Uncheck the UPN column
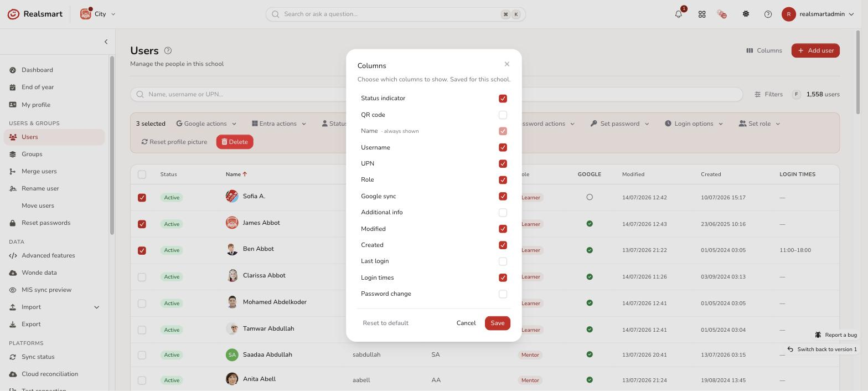The width and height of the screenshot is (868, 391). click(503, 164)
